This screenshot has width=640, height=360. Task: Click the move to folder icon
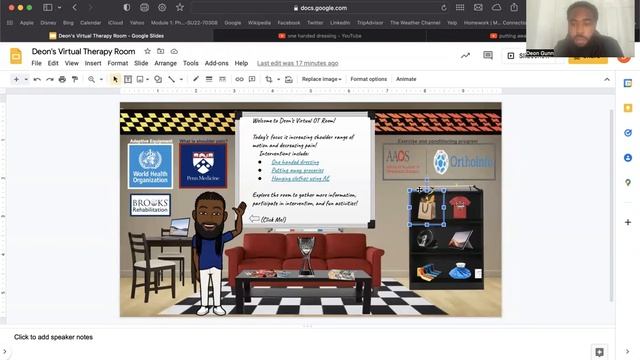tap(160, 51)
